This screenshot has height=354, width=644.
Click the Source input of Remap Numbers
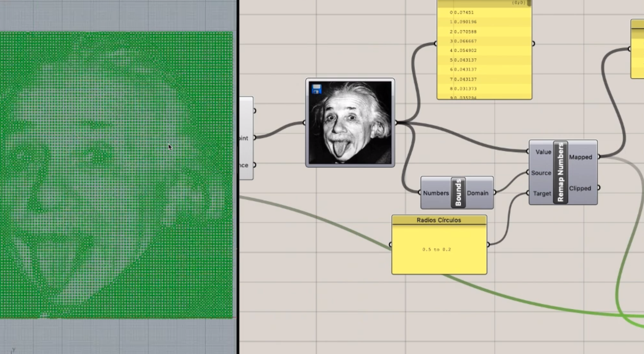[x=541, y=173]
